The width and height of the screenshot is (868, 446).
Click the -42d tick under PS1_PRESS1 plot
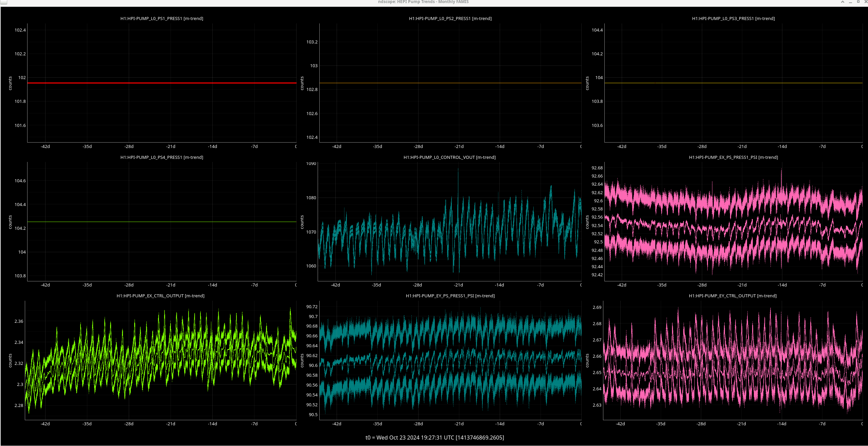coord(45,146)
